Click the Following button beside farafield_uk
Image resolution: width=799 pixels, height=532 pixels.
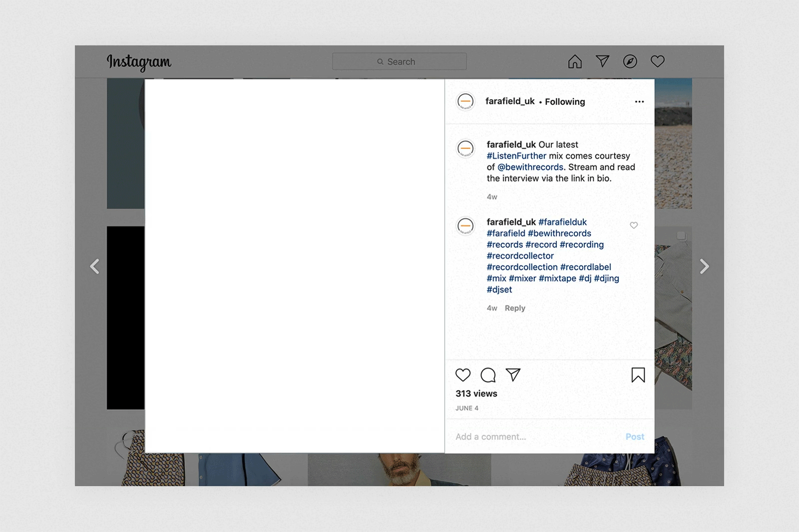tap(565, 102)
